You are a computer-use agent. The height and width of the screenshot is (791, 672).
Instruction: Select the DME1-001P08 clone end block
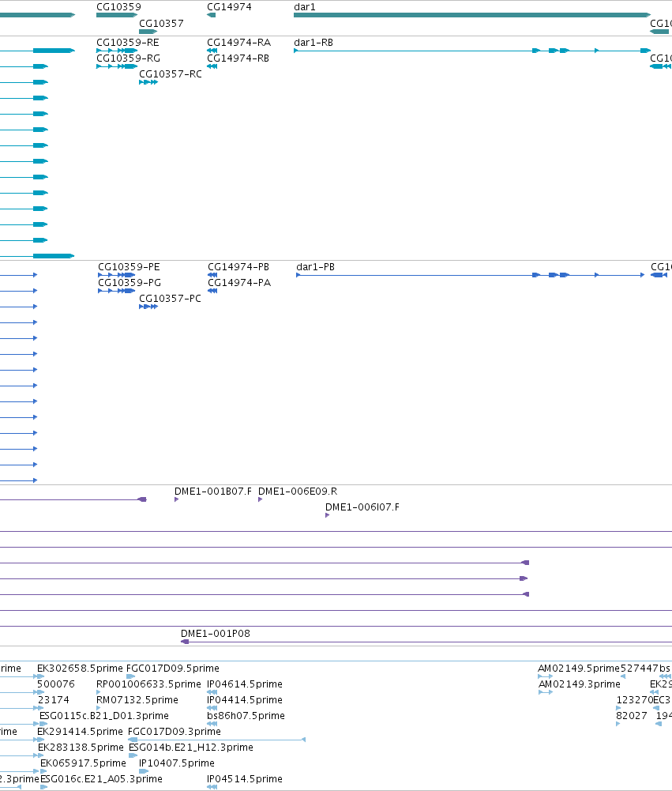(x=185, y=642)
